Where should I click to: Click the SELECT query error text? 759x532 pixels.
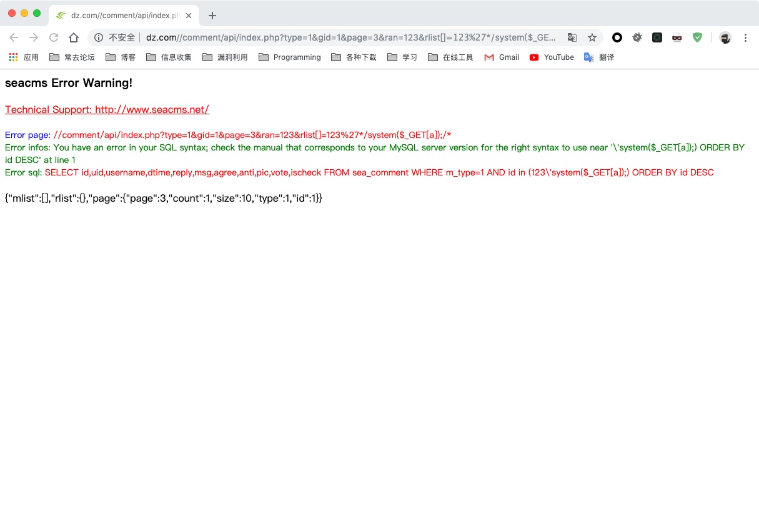(379, 172)
